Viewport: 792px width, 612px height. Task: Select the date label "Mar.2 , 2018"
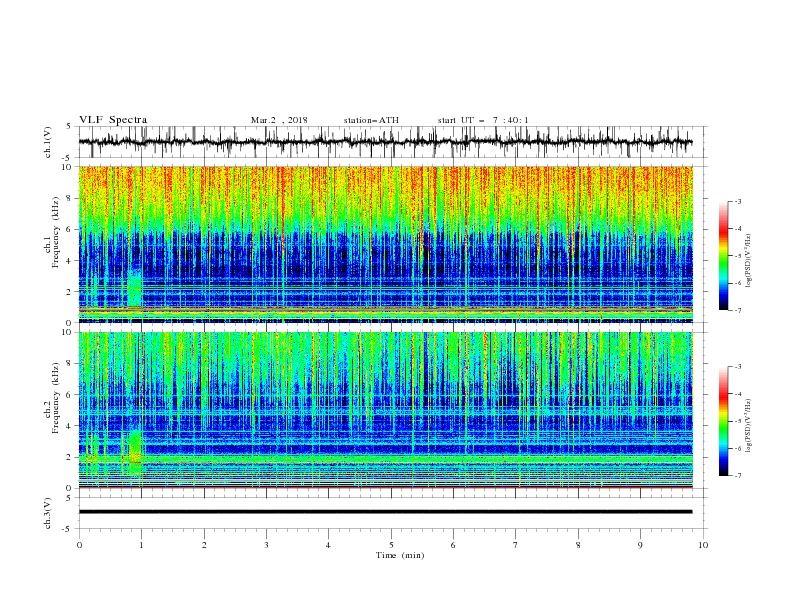coord(279,120)
